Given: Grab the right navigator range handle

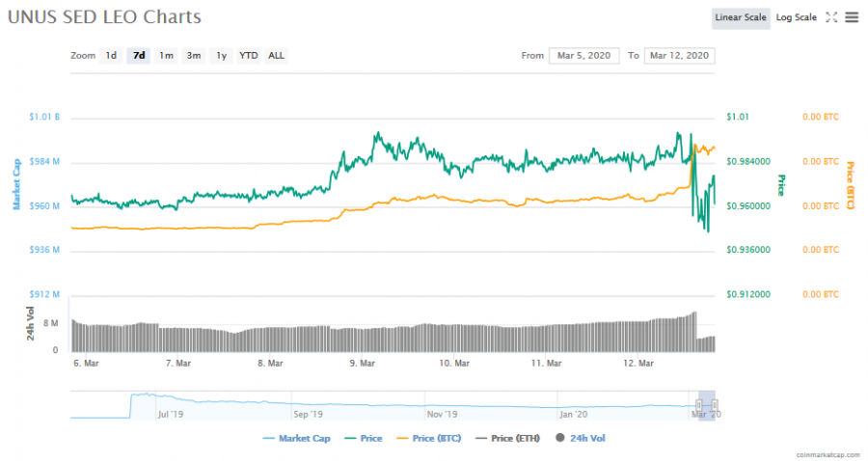Looking at the screenshot, I should click(715, 405).
